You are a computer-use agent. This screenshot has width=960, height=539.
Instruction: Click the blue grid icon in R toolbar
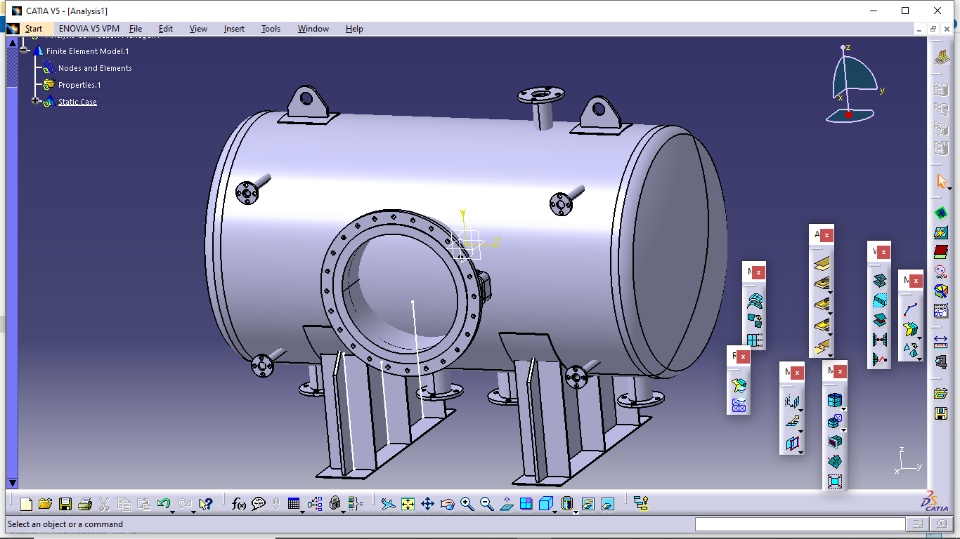[x=739, y=405]
